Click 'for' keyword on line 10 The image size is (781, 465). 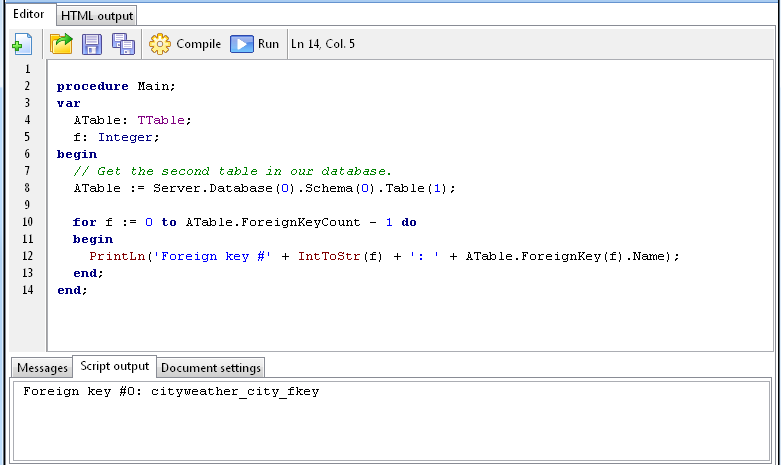click(x=85, y=222)
